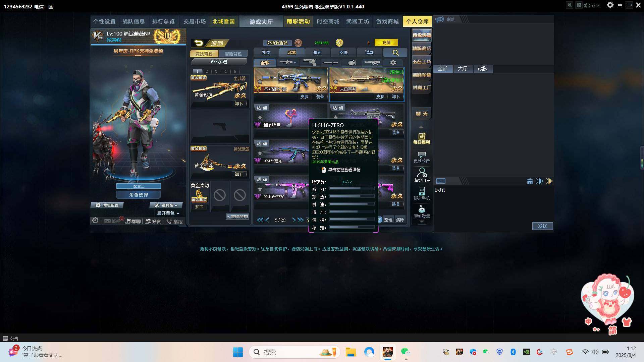This screenshot has height=362, width=644.
Task: Switch to the 角色 character tab
Action: coord(317,52)
